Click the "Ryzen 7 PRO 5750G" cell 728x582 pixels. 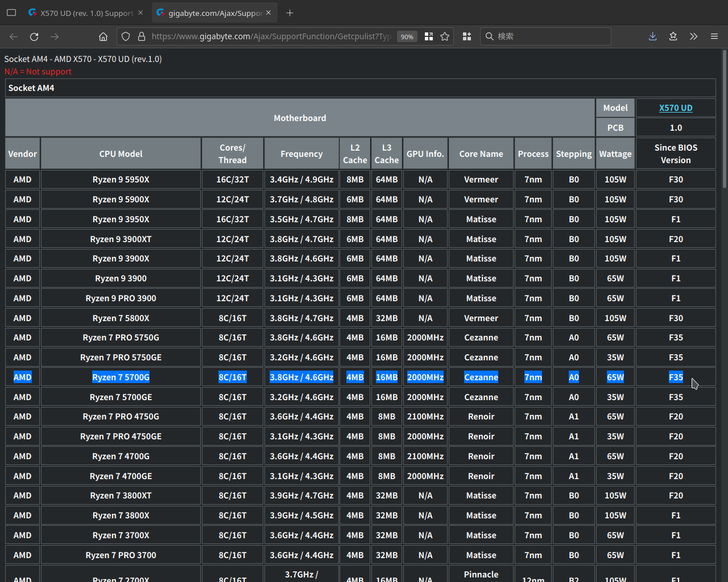(121, 338)
